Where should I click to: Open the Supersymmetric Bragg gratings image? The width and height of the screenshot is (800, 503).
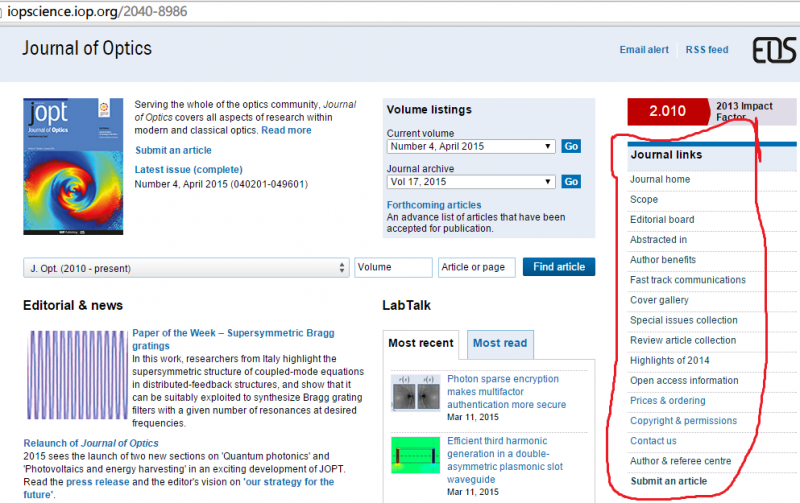(x=77, y=375)
